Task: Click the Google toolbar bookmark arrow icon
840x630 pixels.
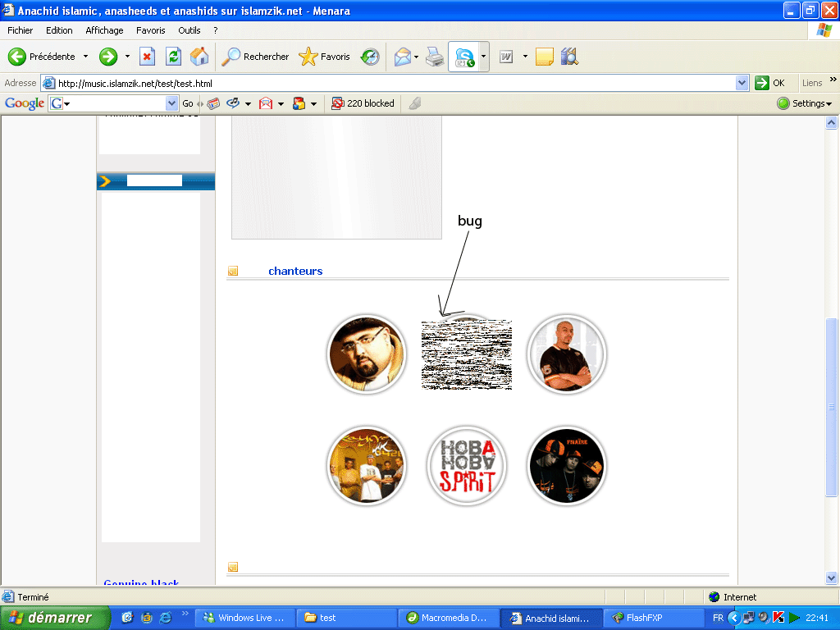Action: pyautogui.click(x=232, y=103)
